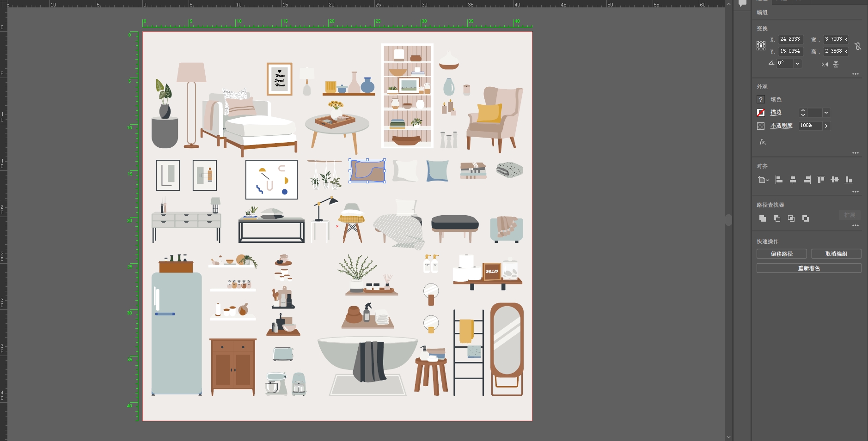
Task: Toggle constrain width and height proportions link
Action: [858, 46]
